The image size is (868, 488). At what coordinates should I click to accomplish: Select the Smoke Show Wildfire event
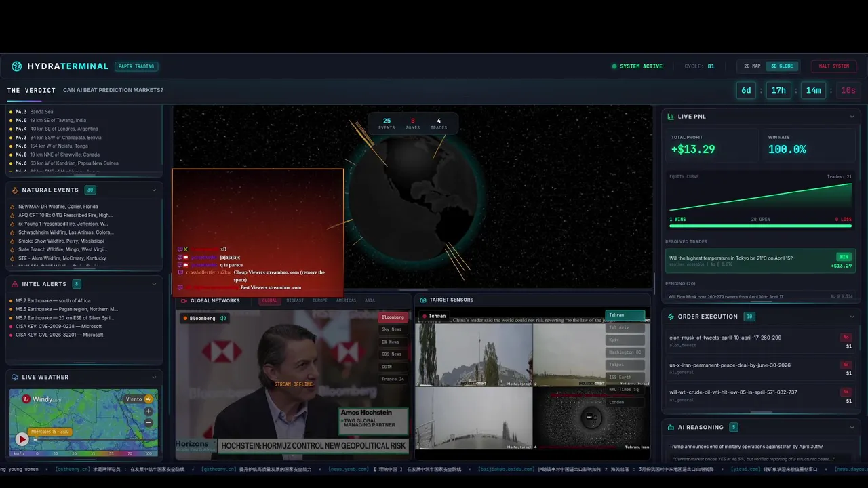point(61,241)
